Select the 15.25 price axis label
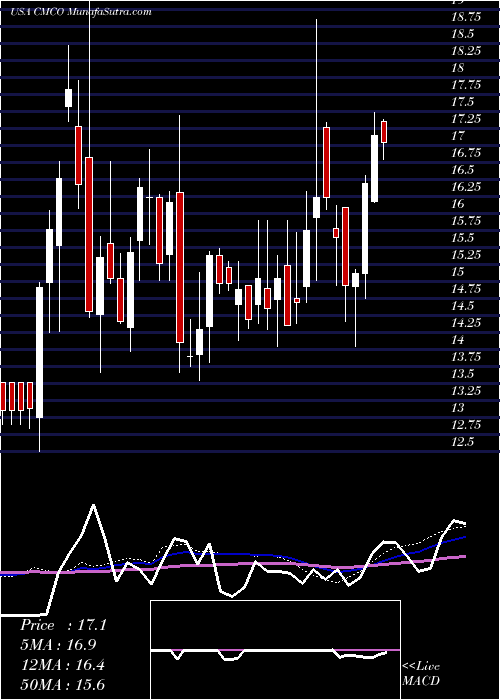This screenshot has height=700, width=500. 467,254
